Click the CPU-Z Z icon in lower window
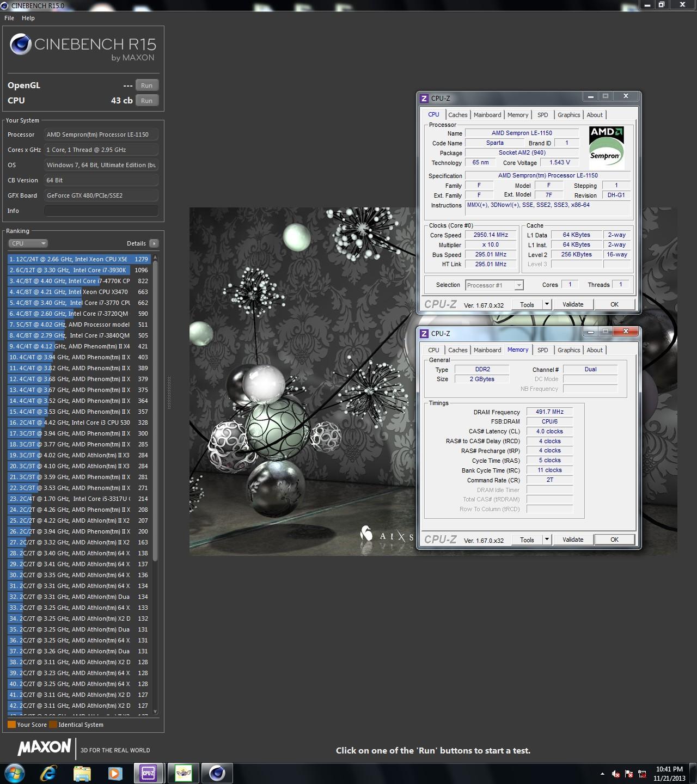This screenshot has height=784, width=697. click(424, 334)
